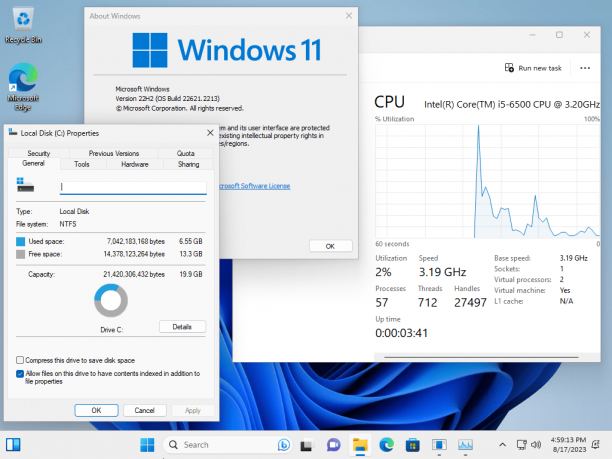Open the Recycle Bin desktop icon
Screen dimensions: 612x459
tap(23, 26)
